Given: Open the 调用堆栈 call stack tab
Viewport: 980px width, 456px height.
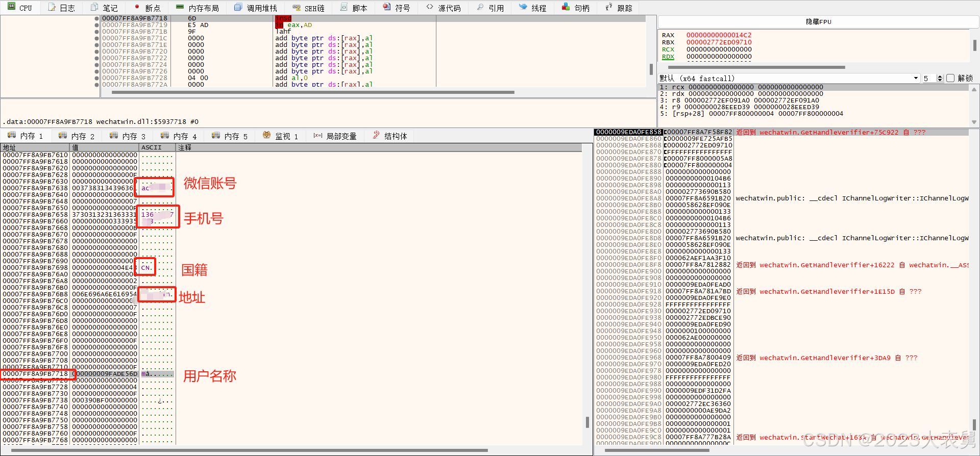Looking at the screenshot, I should 256,8.
